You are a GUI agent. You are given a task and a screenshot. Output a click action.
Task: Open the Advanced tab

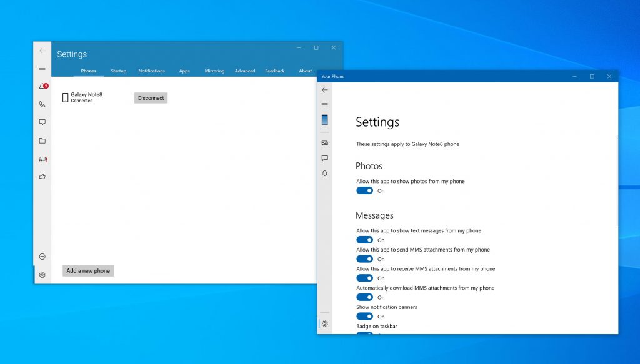click(x=245, y=71)
